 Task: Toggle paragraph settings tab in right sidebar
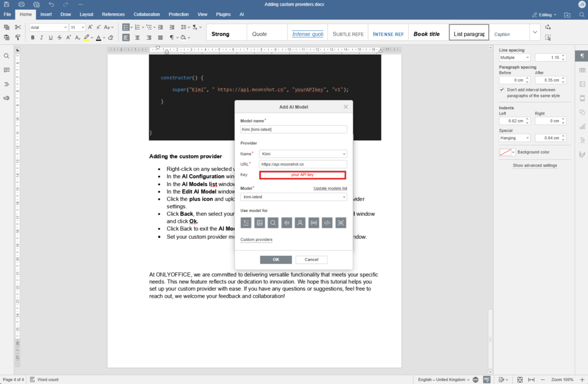[x=582, y=56]
